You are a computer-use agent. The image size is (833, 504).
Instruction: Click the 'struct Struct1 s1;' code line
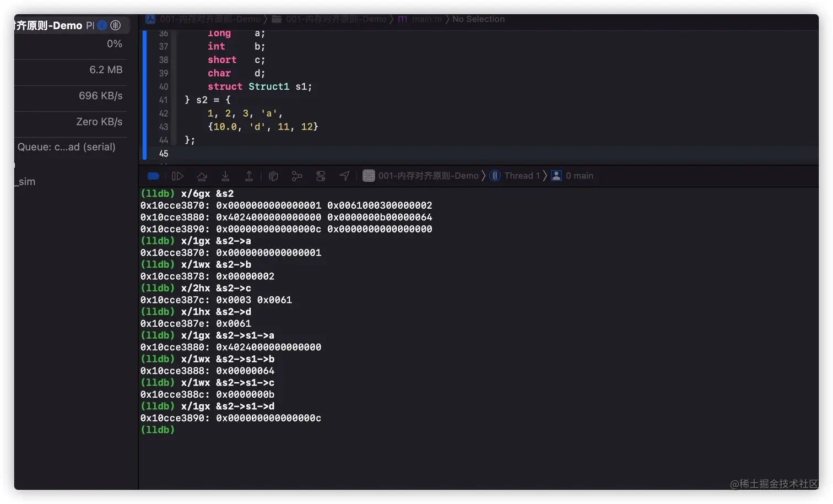pos(259,86)
